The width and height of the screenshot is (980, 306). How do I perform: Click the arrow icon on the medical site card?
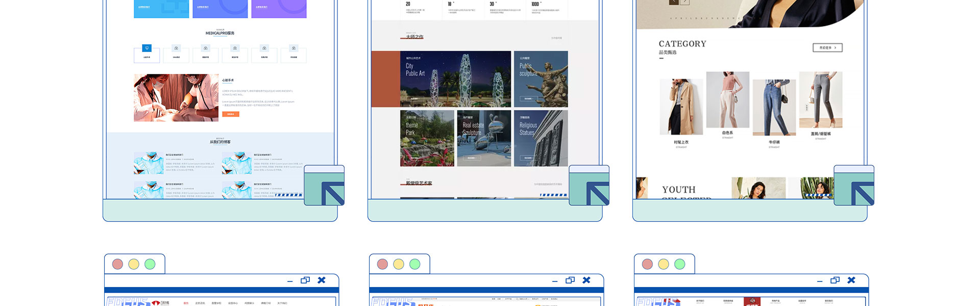324,186
